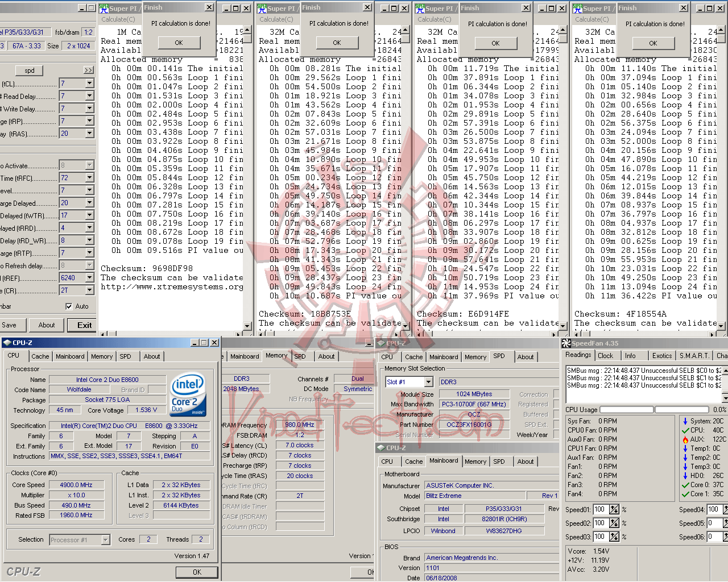Click OK in Finish dialog above checksum 18B8753E
This screenshot has width=728, height=582.
pos(337,43)
